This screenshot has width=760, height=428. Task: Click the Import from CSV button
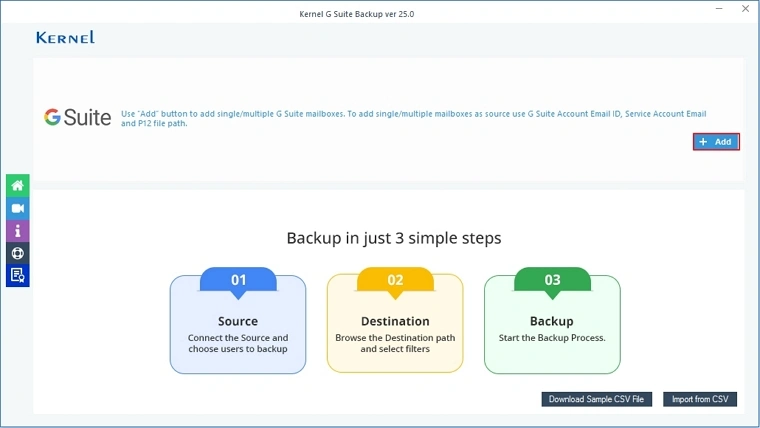[700, 399]
